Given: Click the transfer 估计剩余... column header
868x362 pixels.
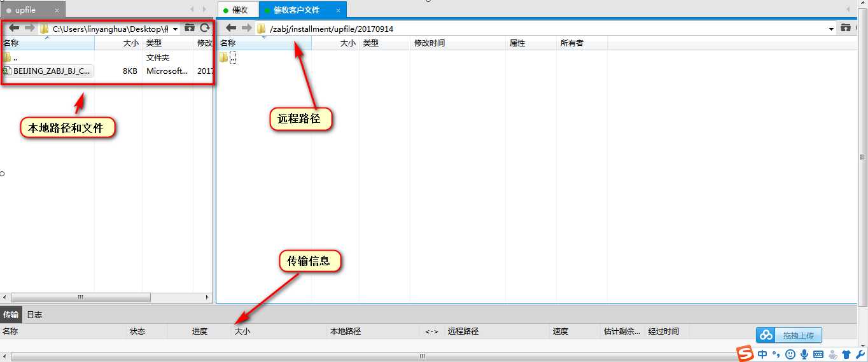Looking at the screenshot, I should point(622,331).
